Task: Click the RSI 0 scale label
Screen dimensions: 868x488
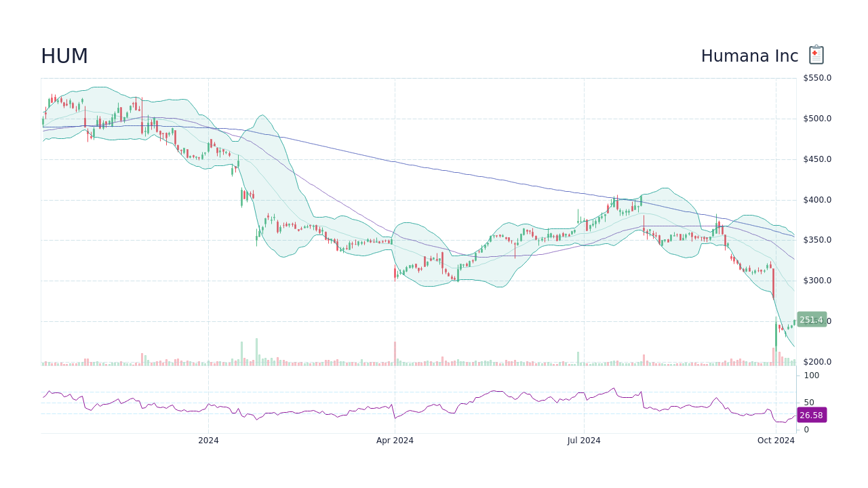Action: [806, 430]
